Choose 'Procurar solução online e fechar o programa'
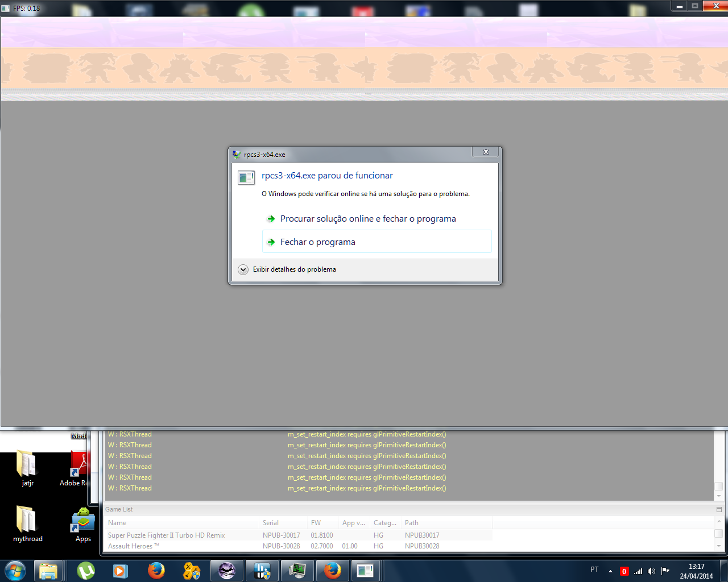Screen dimensions: 728x582 [x=367, y=219]
